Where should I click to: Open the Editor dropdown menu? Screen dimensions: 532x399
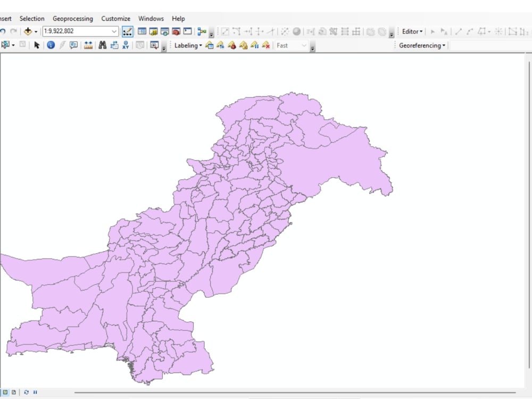coord(411,31)
